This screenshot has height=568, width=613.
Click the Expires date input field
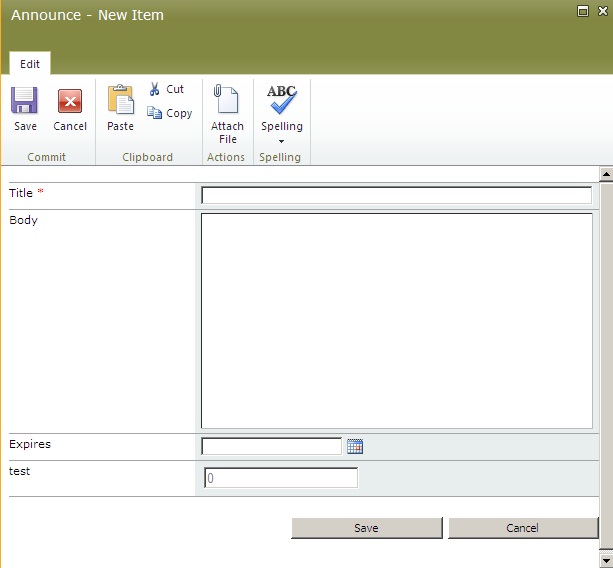pyautogui.click(x=272, y=446)
